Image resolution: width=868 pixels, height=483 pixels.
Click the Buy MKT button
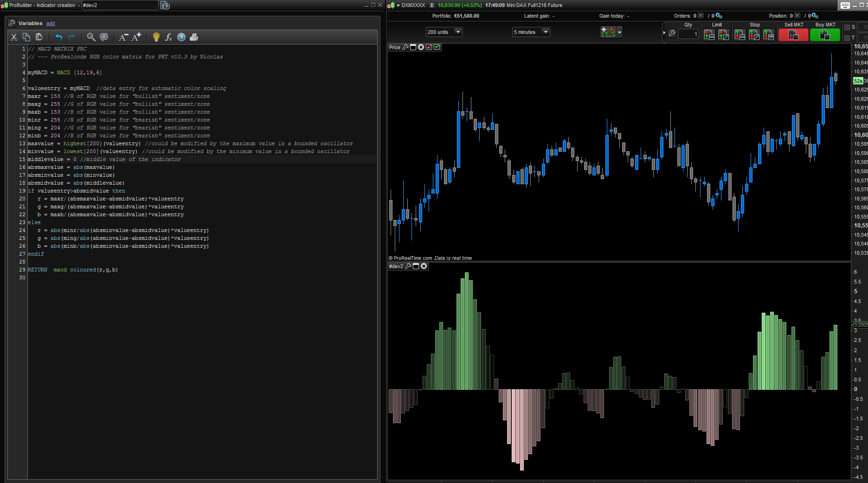825,35
